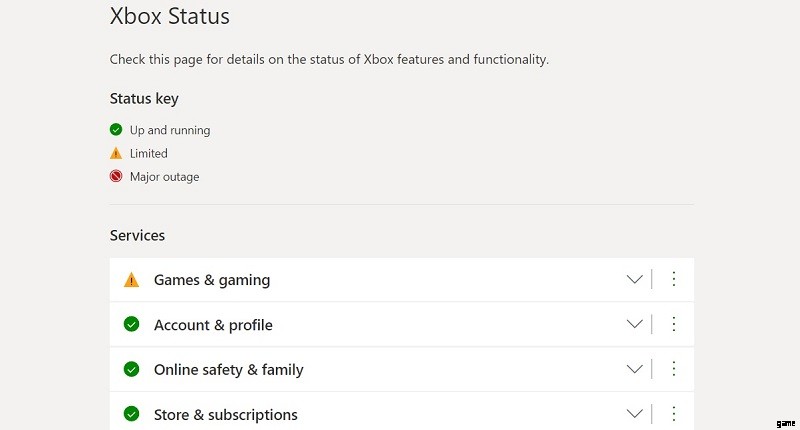Click the green check icon beside Store & subscriptions
Viewport: 800px width, 430px height.
(x=132, y=414)
